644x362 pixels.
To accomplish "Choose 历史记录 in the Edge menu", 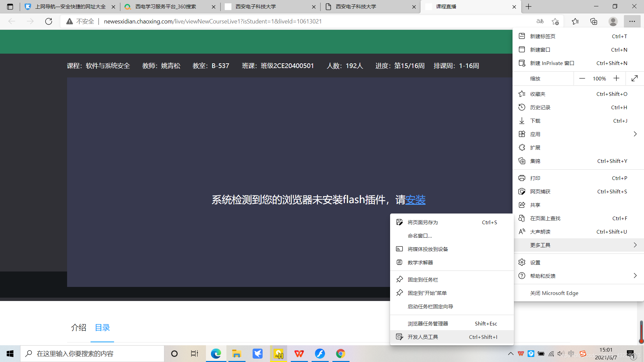I will (540, 107).
